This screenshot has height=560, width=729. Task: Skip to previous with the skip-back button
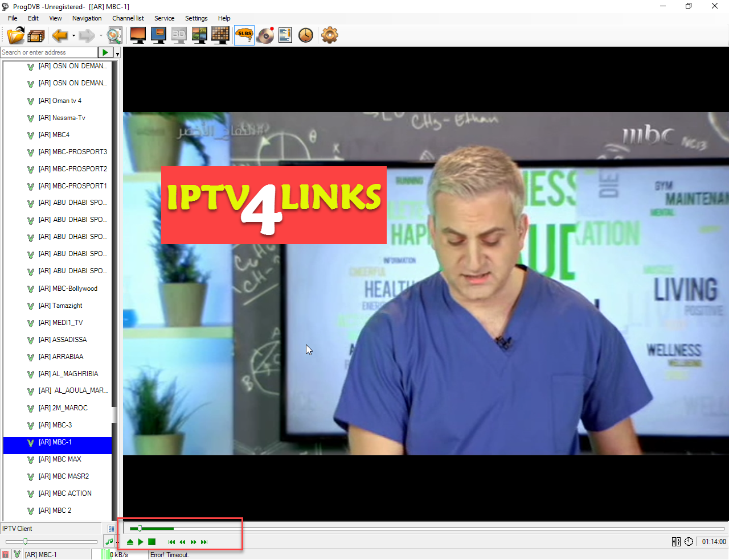(x=171, y=542)
